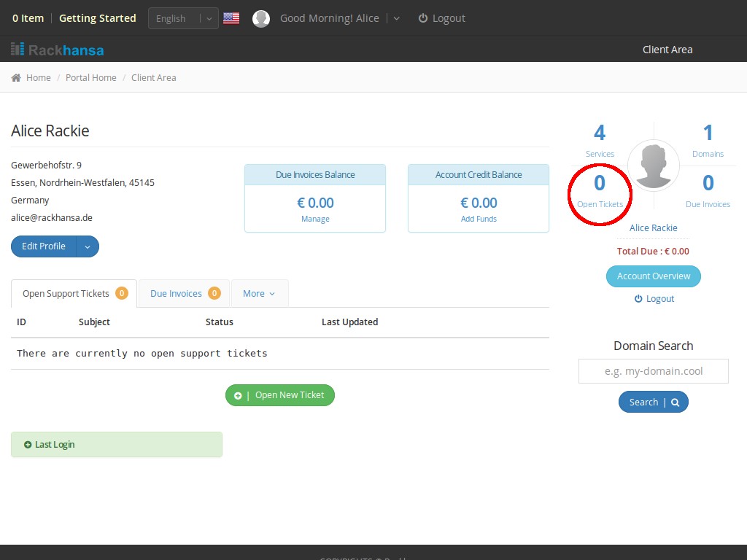
Task: Open the English language dropdown
Action: [183, 18]
